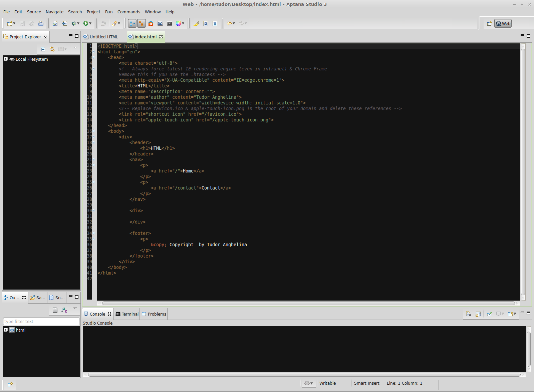Switch to the Snippets tab
This screenshot has width=534, height=392.
[x=57, y=298]
